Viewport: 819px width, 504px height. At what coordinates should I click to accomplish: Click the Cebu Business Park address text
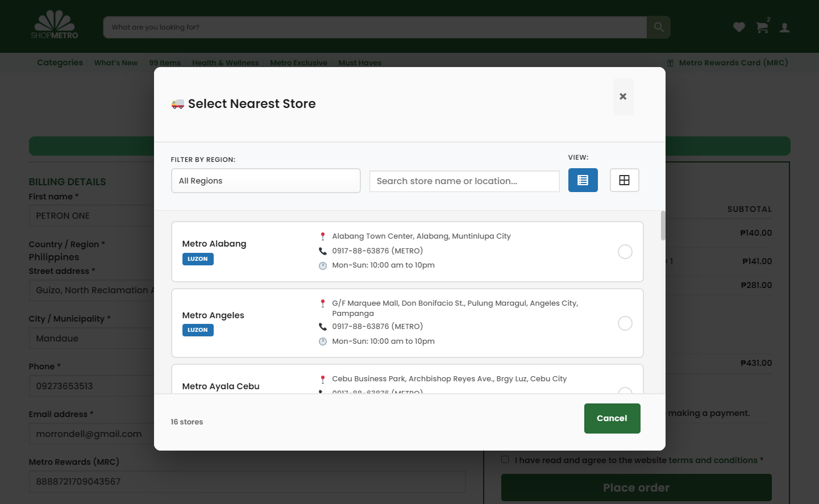coord(449,379)
